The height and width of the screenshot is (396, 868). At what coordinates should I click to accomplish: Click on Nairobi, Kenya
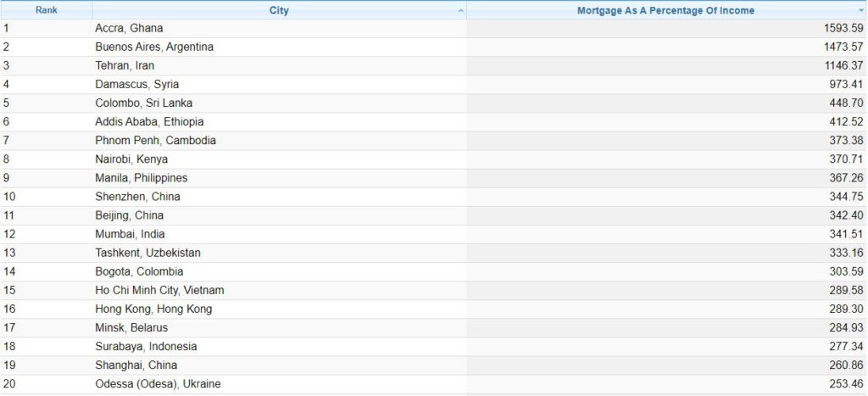pyautogui.click(x=131, y=159)
